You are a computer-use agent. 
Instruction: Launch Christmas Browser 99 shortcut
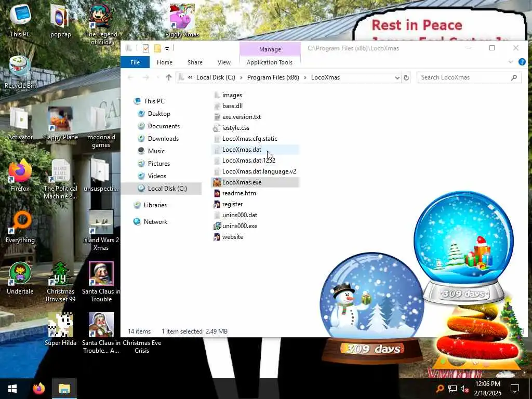click(x=60, y=282)
